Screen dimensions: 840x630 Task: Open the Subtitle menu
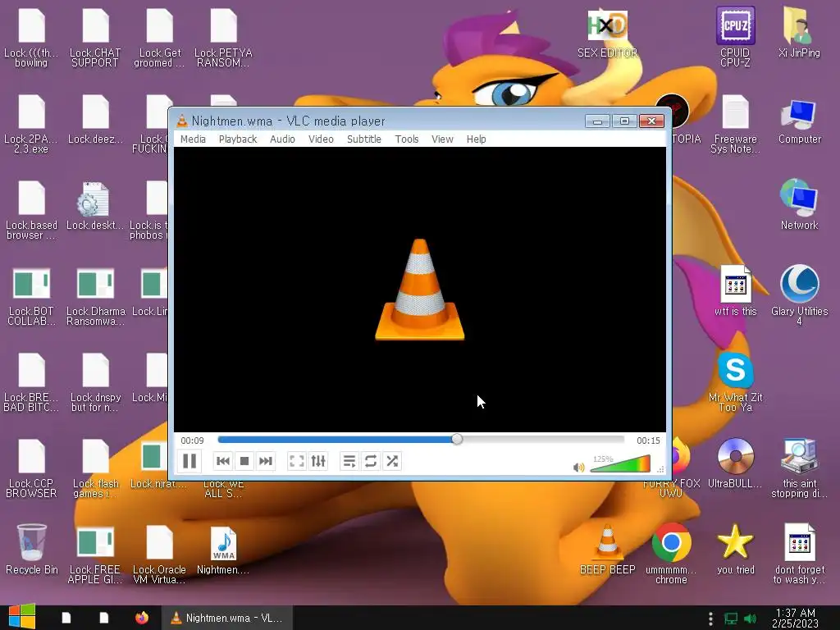tap(364, 139)
